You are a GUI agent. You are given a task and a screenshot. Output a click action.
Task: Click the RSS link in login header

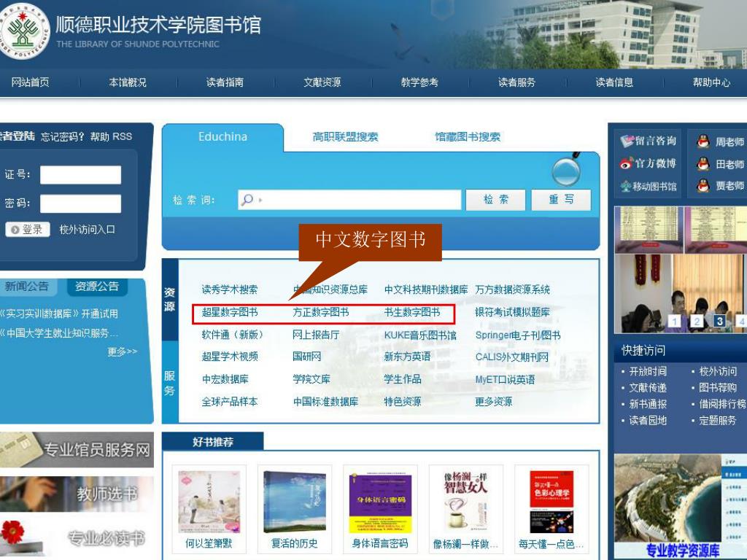pyautogui.click(x=123, y=136)
